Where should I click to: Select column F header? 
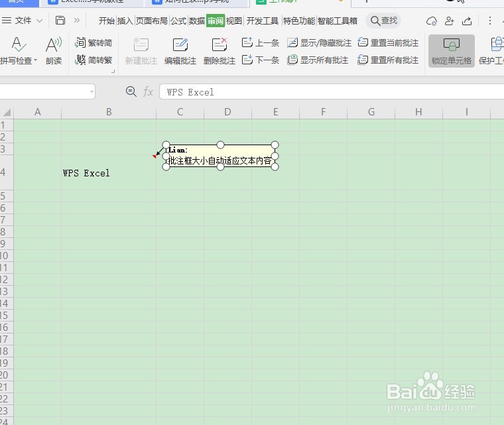pos(323,112)
